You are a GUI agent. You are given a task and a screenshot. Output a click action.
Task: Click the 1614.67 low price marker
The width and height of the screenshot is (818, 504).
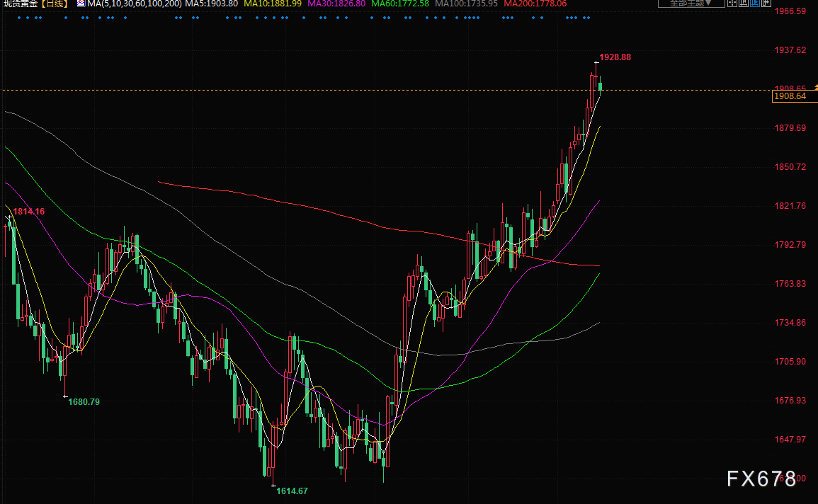[292, 491]
